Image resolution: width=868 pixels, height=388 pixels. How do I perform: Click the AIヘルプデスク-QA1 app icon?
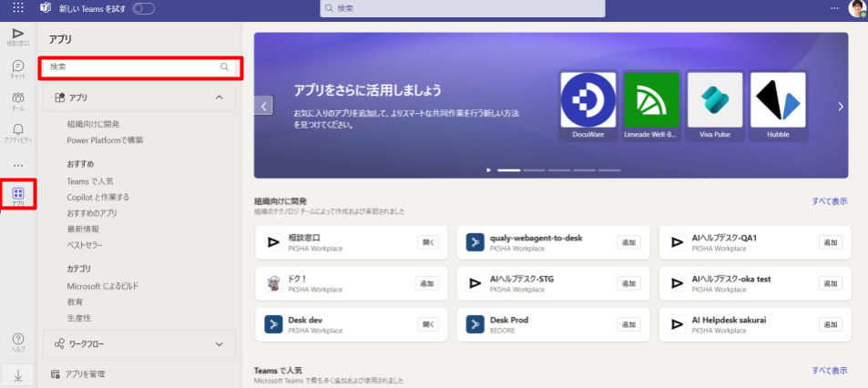pyautogui.click(x=677, y=242)
